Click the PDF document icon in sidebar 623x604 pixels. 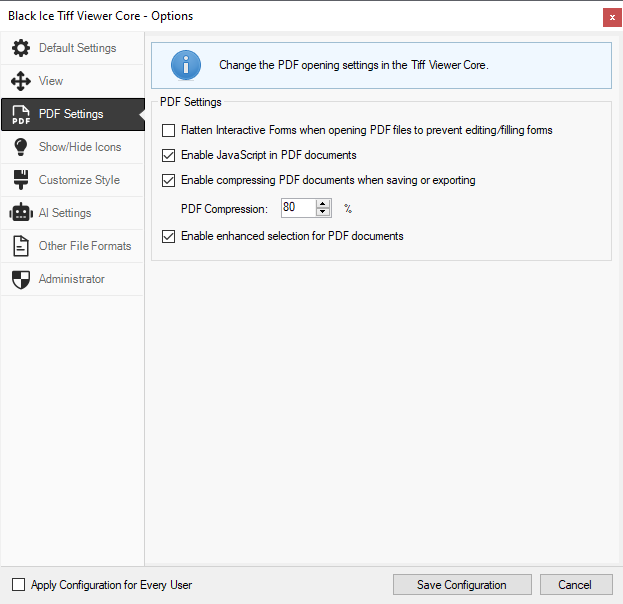pos(21,114)
